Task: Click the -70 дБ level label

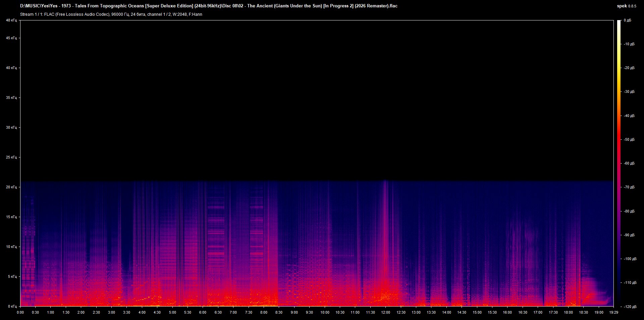Action: (x=629, y=187)
